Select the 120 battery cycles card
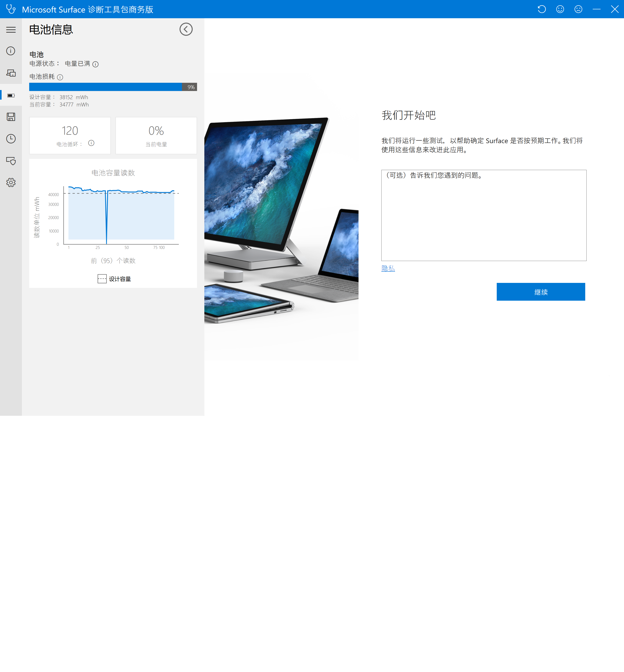Screen dimensions: 624x672 [70, 136]
